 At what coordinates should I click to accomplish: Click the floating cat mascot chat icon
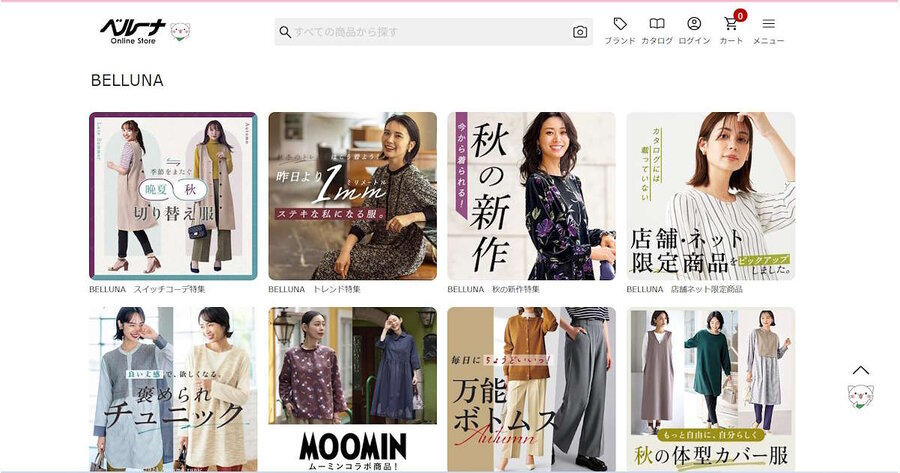[x=860, y=397]
